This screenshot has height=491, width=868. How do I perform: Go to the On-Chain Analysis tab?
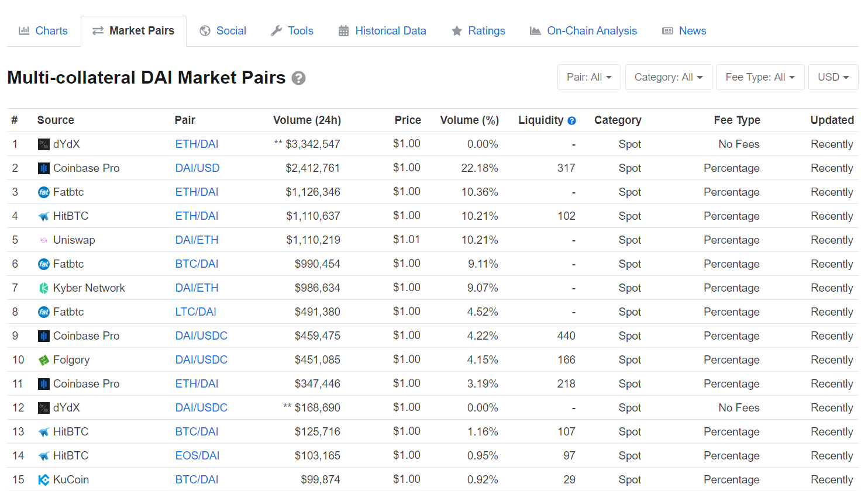pos(583,31)
